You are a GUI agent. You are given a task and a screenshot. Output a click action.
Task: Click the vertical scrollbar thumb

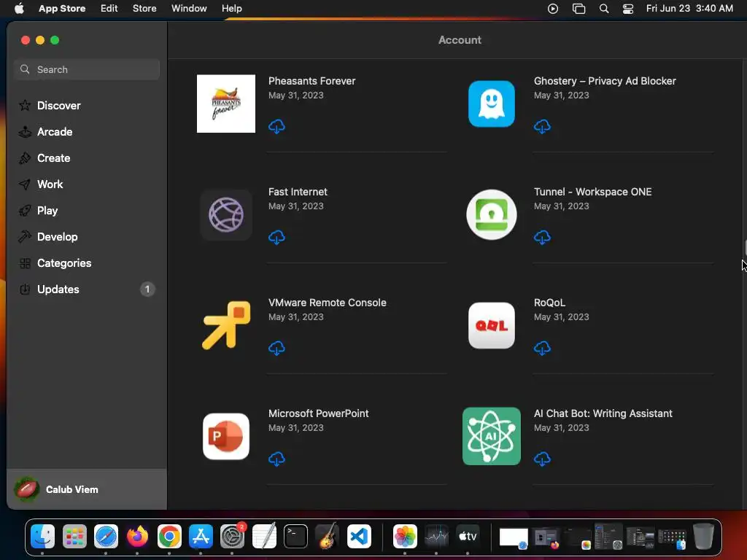745,248
